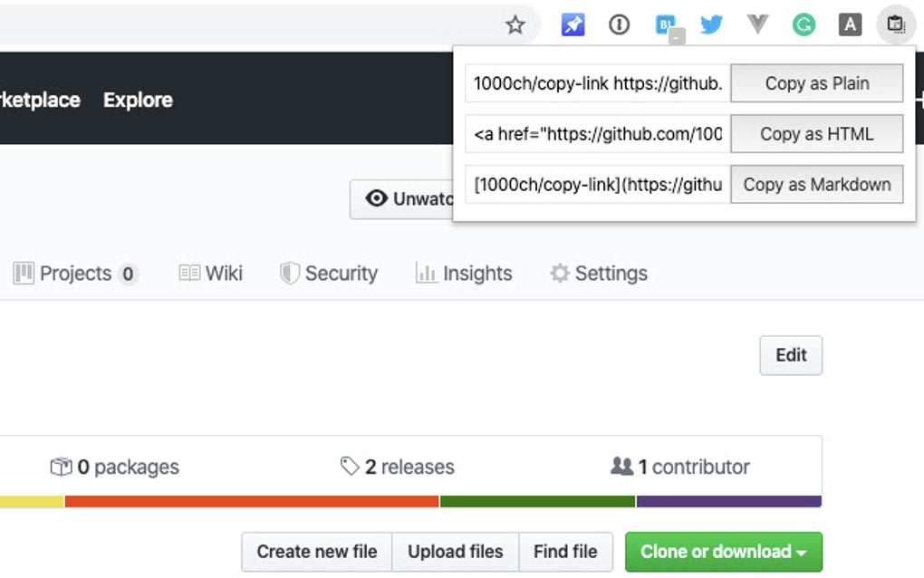Click the bookmark star icon
Viewport: 924px width, 578px height.
click(x=515, y=24)
